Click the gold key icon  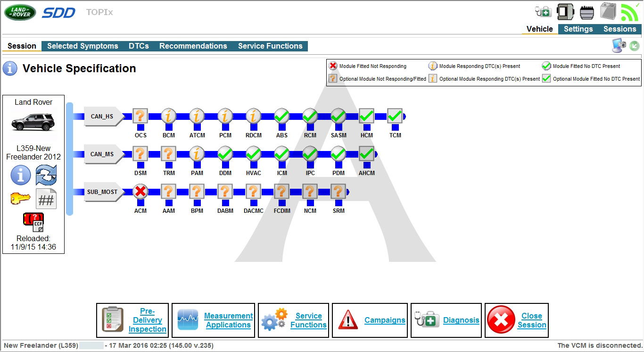[21, 199]
